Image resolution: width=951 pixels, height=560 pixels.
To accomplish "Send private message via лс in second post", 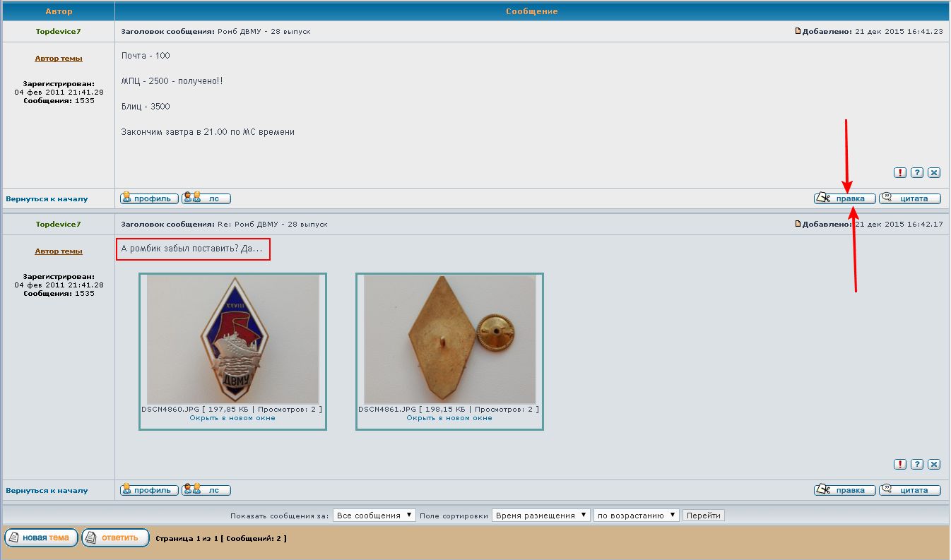I will 206,490.
